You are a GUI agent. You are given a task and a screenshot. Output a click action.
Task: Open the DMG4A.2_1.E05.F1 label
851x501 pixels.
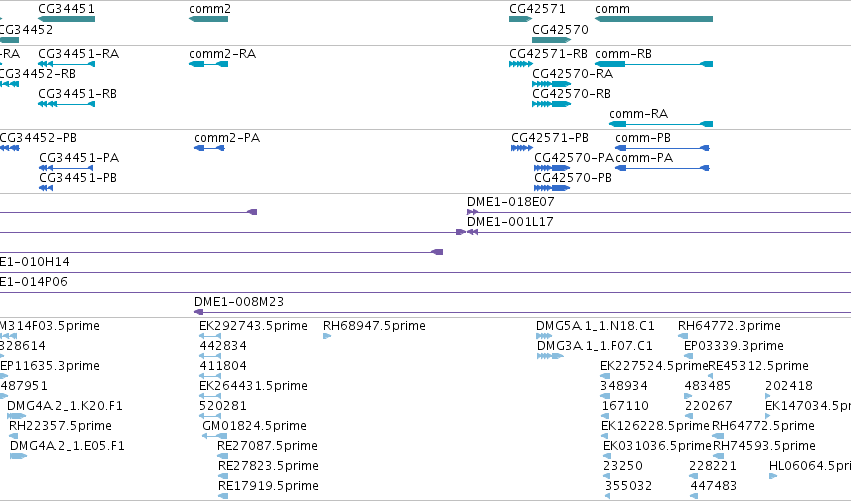click(x=67, y=446)
